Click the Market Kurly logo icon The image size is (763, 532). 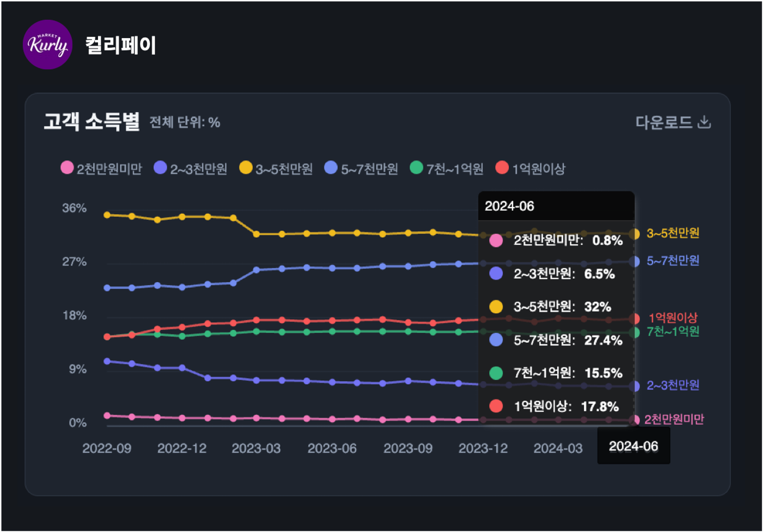(48, 45)
